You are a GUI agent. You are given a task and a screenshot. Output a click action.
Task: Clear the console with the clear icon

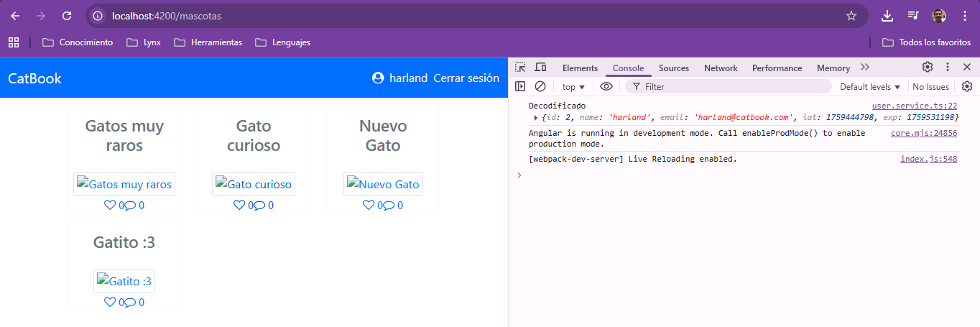coord(540,86)
